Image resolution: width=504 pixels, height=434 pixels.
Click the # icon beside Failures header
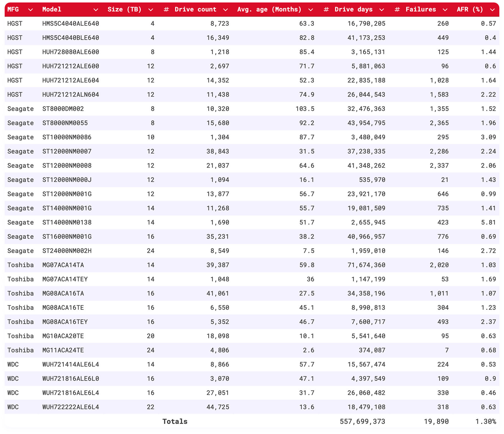397,10
